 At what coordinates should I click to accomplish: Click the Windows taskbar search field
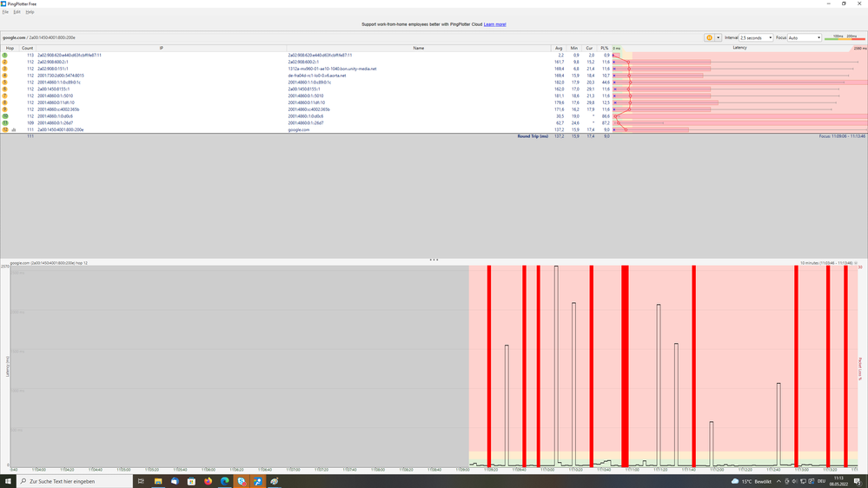click(x=75, y=481)
